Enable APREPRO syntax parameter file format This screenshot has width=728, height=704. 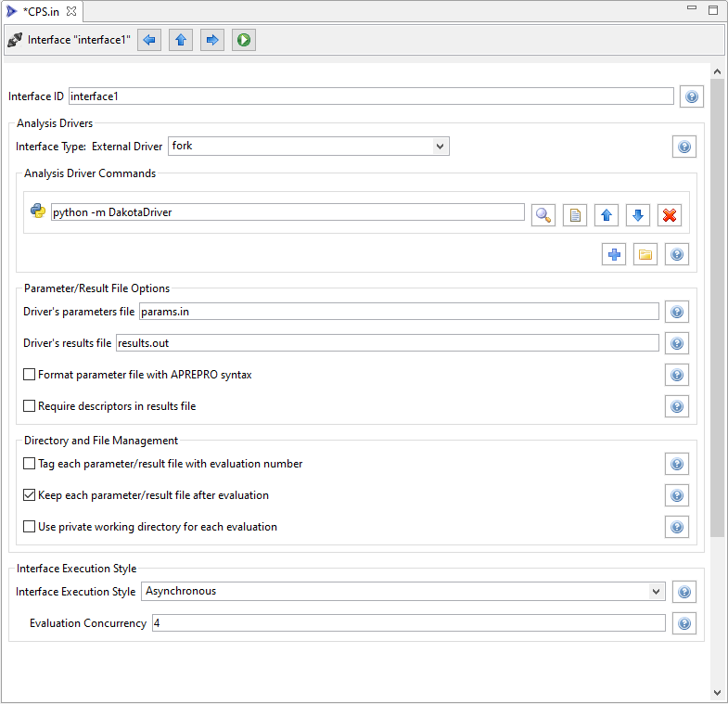[30, 375]
